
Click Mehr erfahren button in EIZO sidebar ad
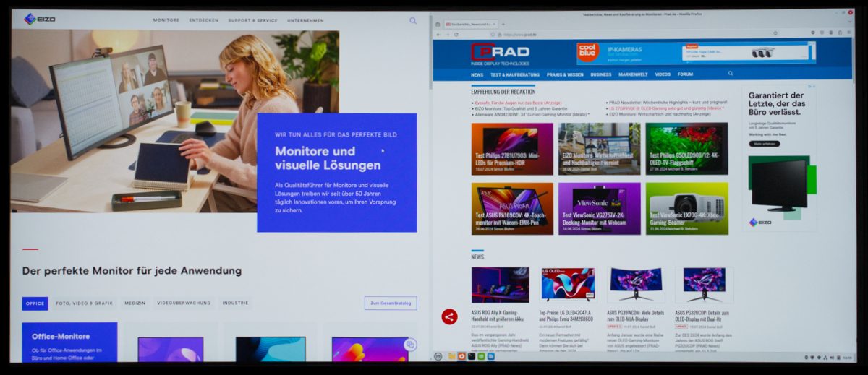click(x=765, y=144)
